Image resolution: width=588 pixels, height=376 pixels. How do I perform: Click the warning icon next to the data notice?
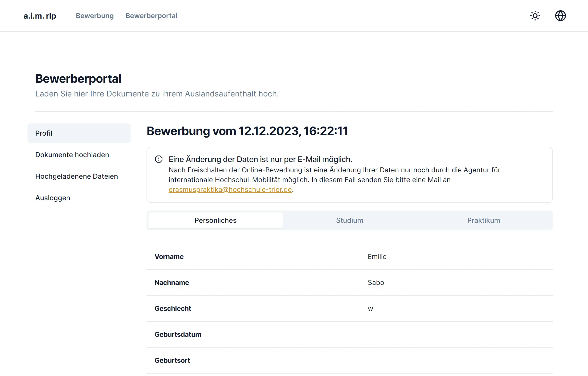click(159, 159)
